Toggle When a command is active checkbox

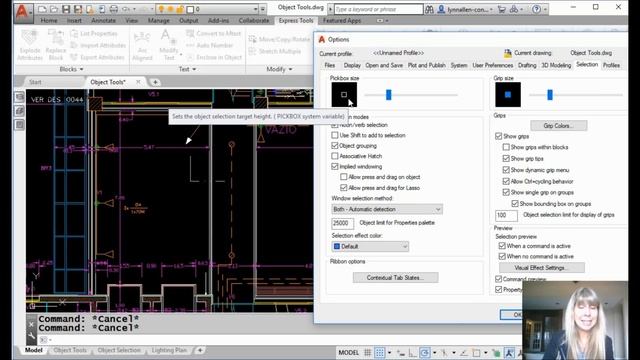502,246
